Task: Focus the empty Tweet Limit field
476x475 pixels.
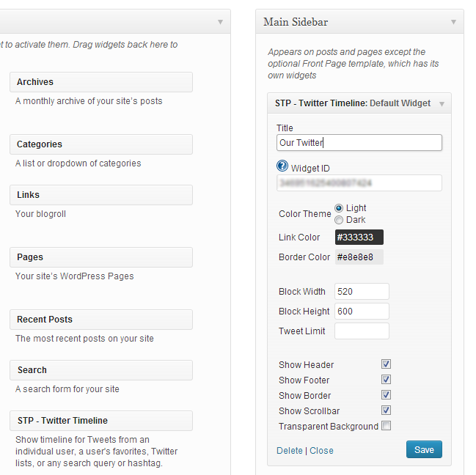Action: coord(362,331)
